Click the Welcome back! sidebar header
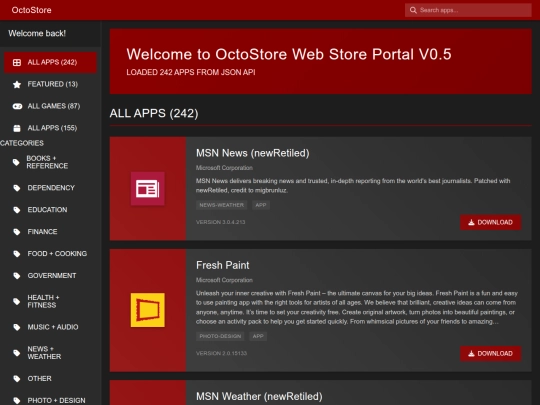Image resolution: width=540 pixels, height=405 pixels. pos(37,33)
